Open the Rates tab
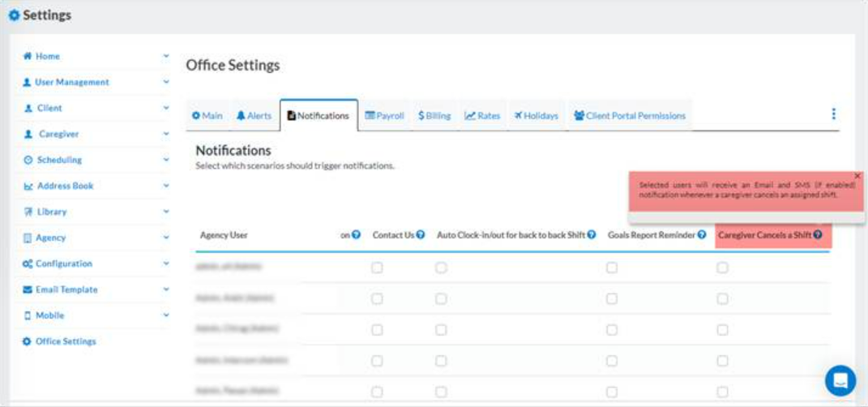The height and width of the screenshot is (407, 868). [482, 116]
